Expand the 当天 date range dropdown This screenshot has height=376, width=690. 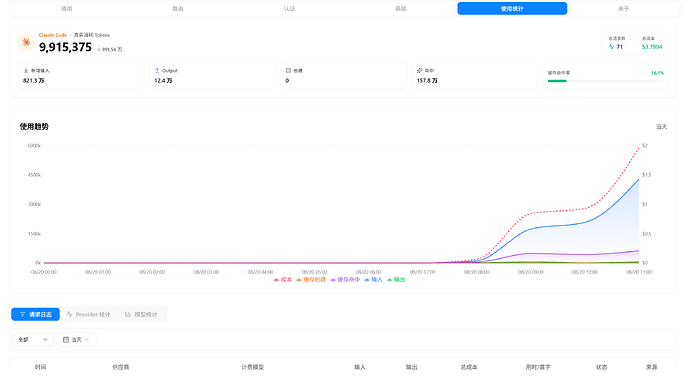point(76,339)
